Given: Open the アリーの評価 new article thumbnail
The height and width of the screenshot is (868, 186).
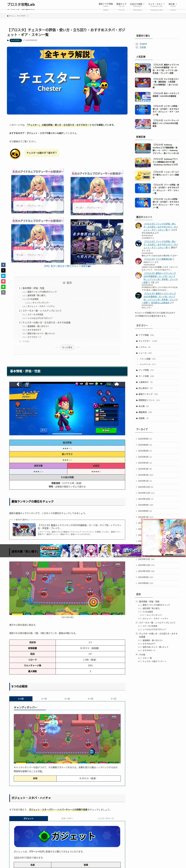Looking at the screenshot, I should [x=143, y=188].
